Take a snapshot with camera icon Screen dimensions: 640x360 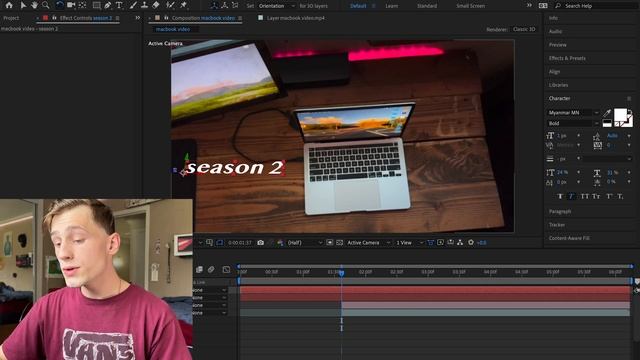tap(260, 242)
